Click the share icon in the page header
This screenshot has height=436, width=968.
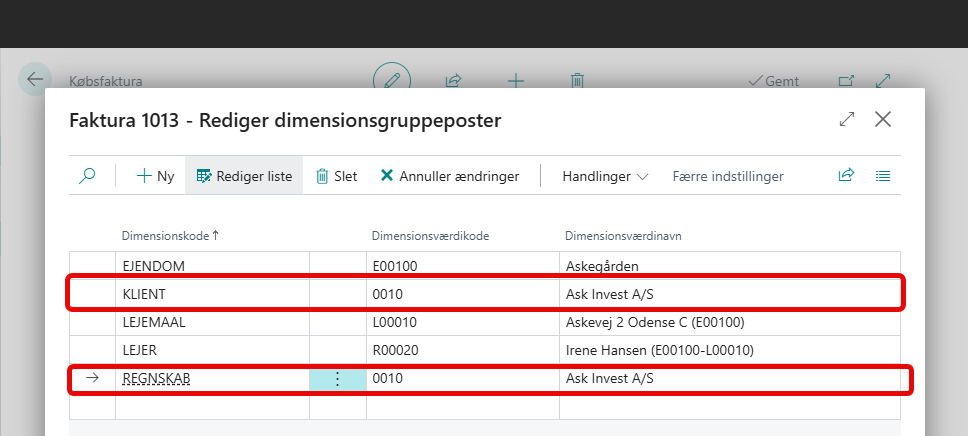(x=453, y=80)
